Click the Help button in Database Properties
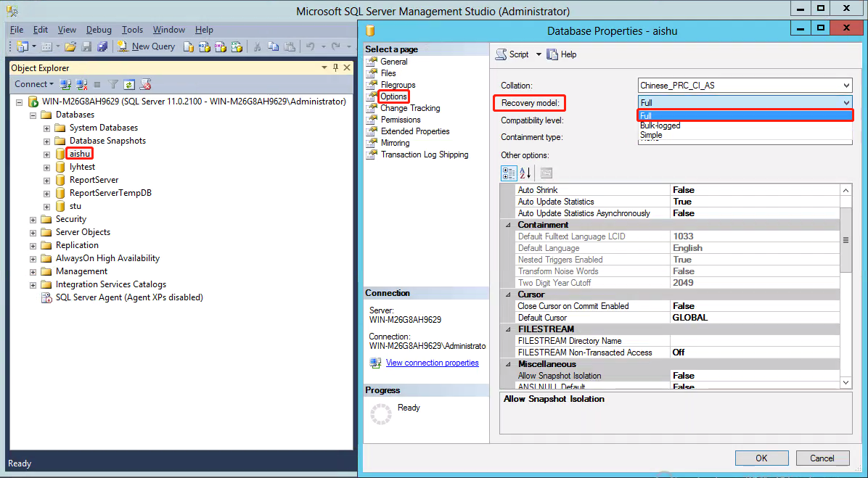This screenshot has width=868, height=478. pyautogui.click(x=562, y=54)
